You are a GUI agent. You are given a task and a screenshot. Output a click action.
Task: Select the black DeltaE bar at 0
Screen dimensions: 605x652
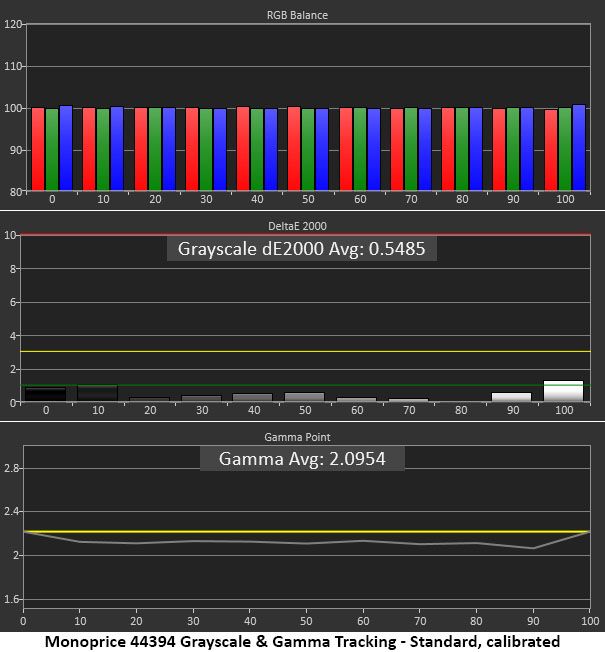[x=45, y=394]
